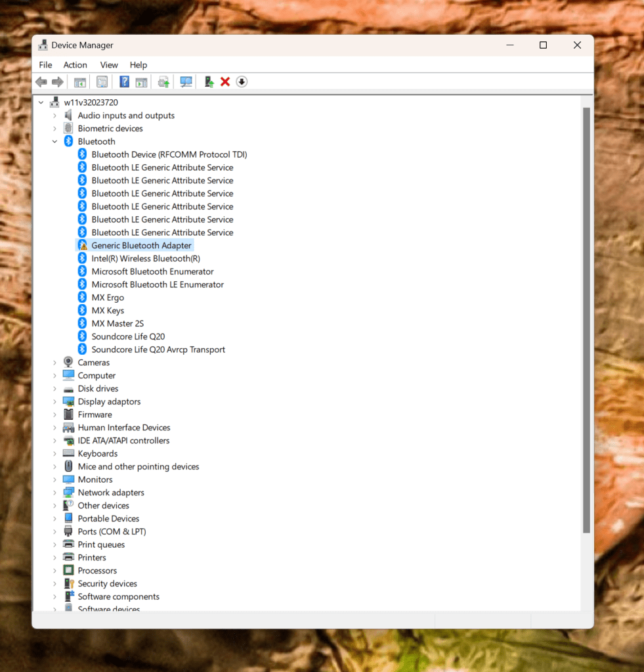Select Intel(R) Wireless Bluetooth(R)

(x=146, y=258)
